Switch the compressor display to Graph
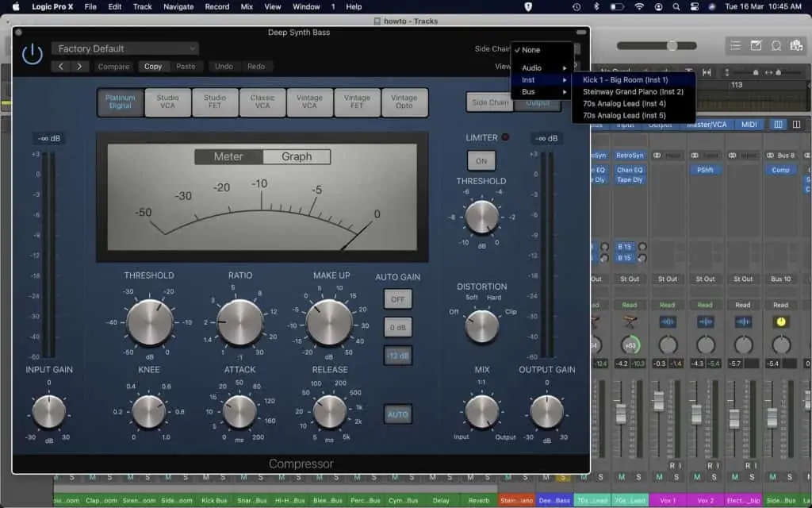812x508 pixels. click(297, 156)
